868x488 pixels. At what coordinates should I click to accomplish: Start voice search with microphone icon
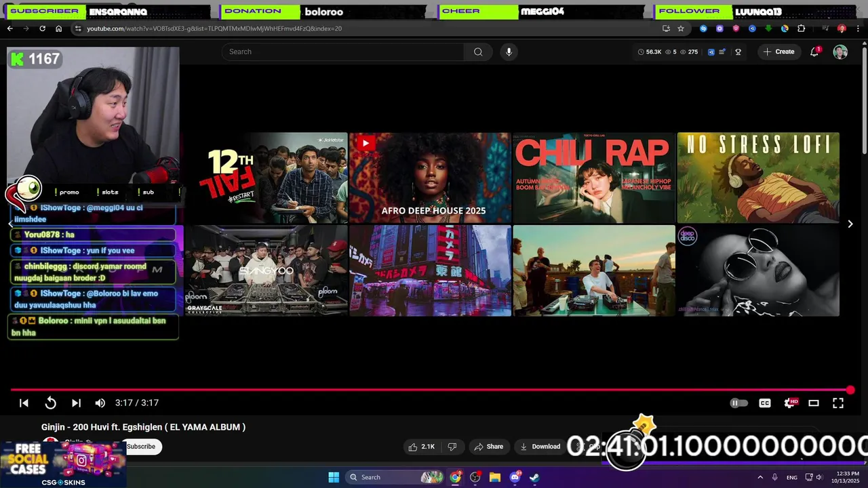[509, 52]
